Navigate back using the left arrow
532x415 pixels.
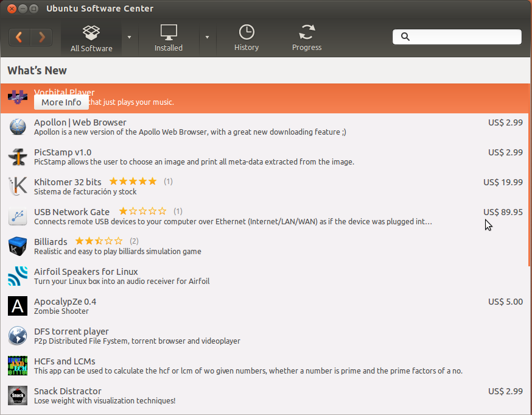[x=19, y=37]
